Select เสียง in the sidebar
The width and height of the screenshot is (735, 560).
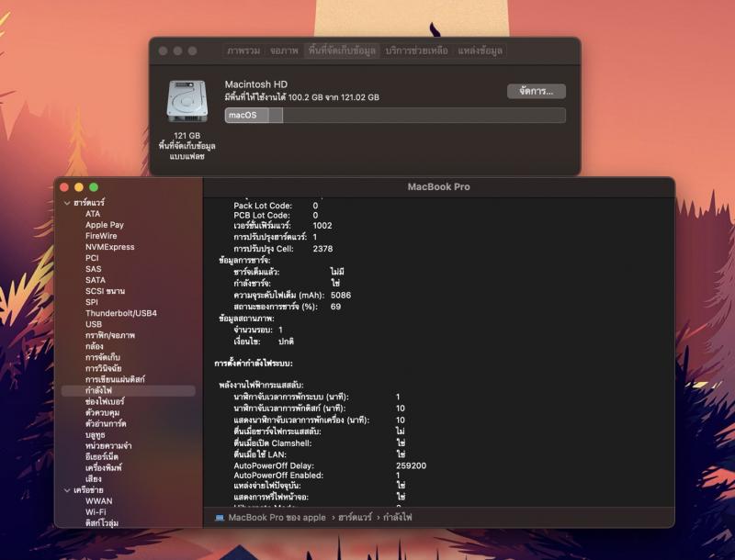(x=94, y=479)
